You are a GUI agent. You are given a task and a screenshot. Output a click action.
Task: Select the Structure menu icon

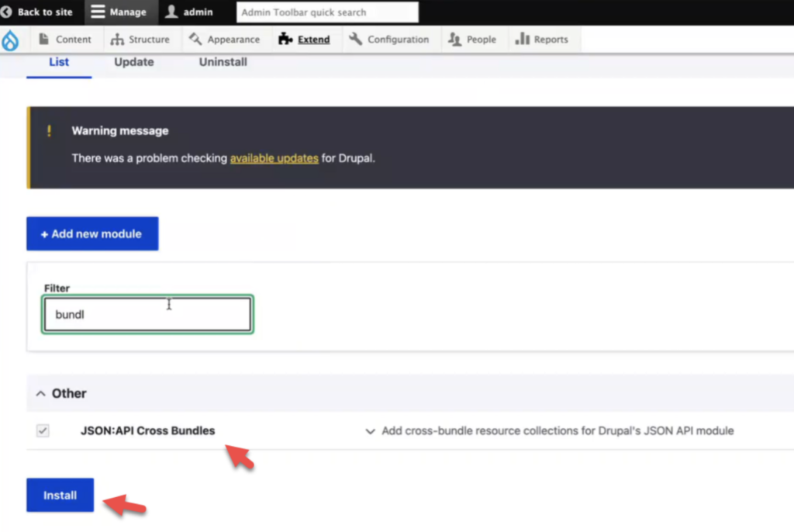pyautogui.click(x=119, y=39)
